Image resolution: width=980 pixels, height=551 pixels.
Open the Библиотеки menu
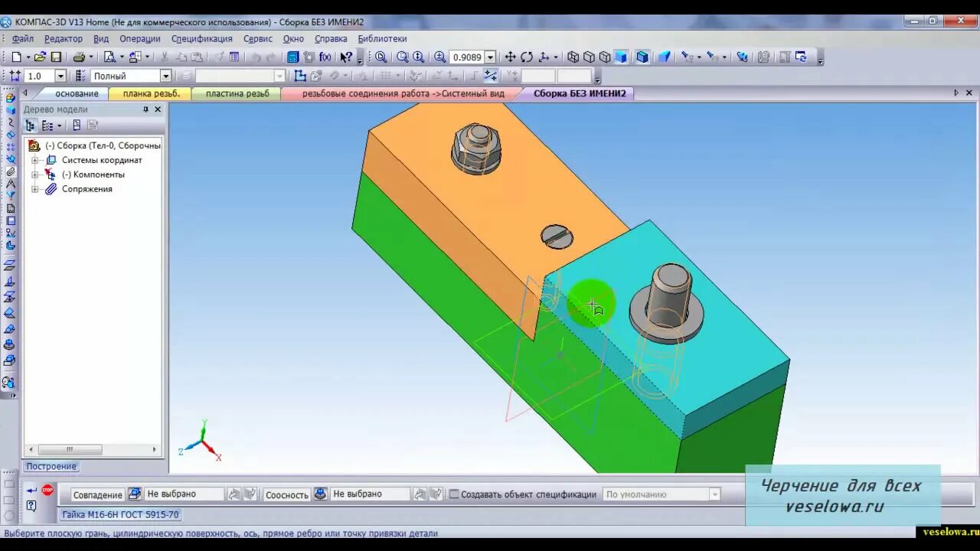(382, 38)
